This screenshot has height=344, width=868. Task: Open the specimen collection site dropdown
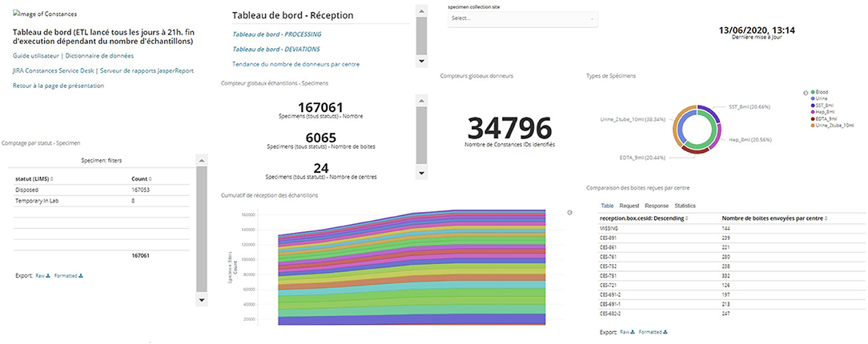click(x=523, y=19)
